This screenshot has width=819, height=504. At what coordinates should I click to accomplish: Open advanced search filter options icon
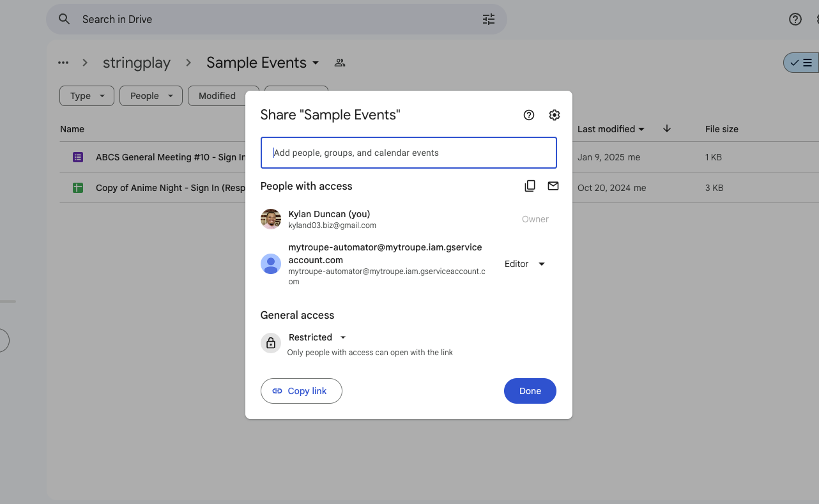point(489,19)
